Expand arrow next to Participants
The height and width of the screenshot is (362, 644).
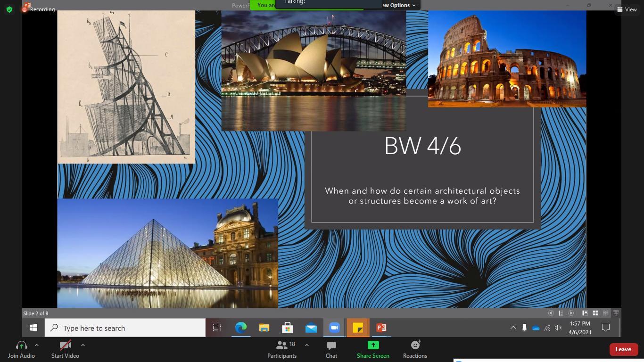[307, 345]
